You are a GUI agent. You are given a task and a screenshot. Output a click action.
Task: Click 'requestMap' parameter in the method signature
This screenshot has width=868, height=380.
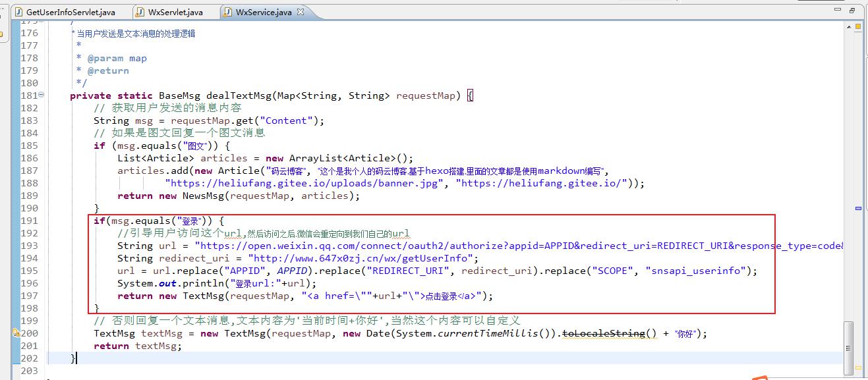(426, 95)
